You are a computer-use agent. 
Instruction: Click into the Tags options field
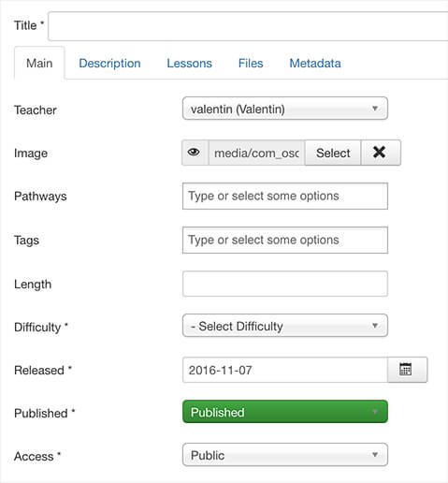pyautogui.click(x=285, y=241)
